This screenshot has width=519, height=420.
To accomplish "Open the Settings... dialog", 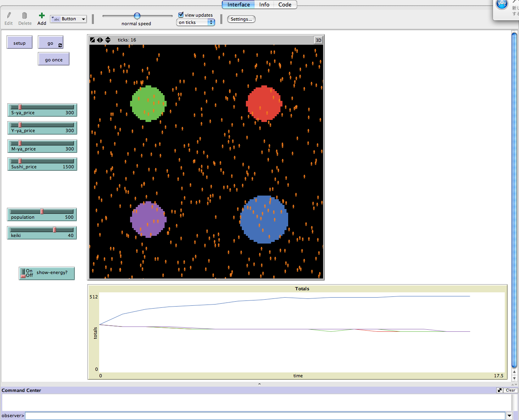I will (241, 19).
